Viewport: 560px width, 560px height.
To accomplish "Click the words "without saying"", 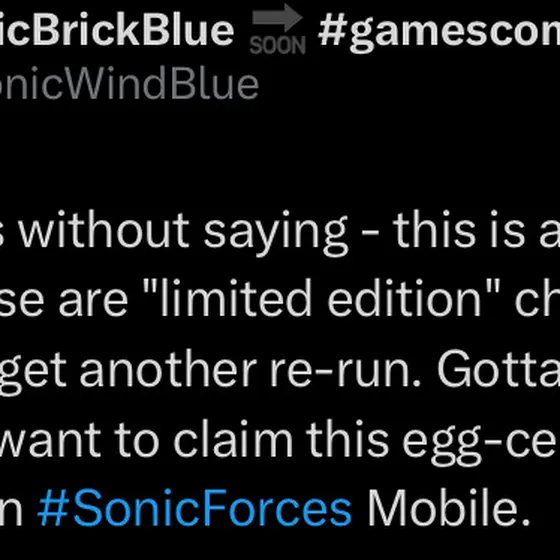I will [x=183, y=232].
